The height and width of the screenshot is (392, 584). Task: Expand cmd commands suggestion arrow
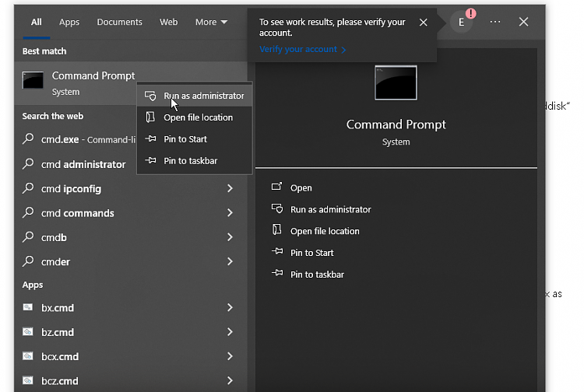230,213
